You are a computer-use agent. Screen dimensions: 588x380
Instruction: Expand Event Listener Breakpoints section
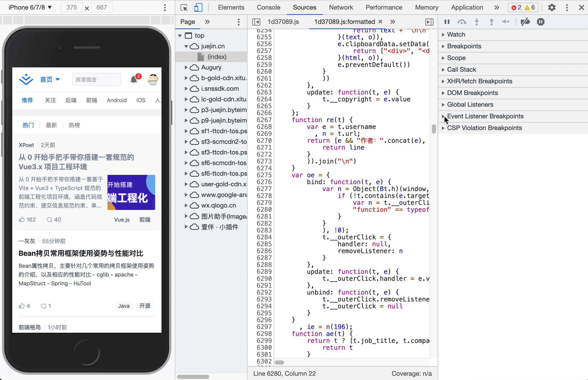tap(513, 116)
